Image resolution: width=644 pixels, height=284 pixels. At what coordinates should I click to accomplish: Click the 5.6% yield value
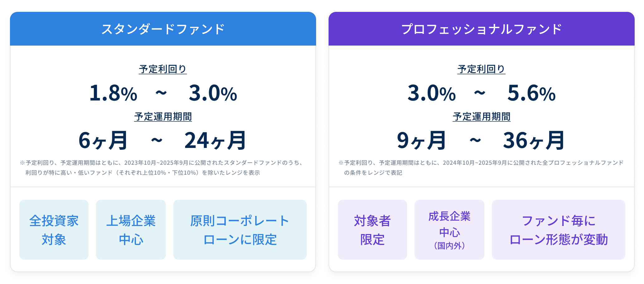click(531, 93)
